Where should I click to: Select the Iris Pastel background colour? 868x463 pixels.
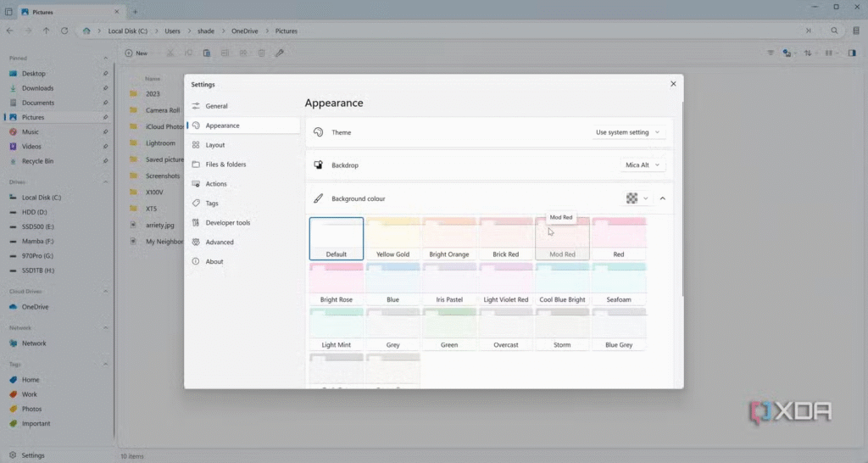coord(449,283)
